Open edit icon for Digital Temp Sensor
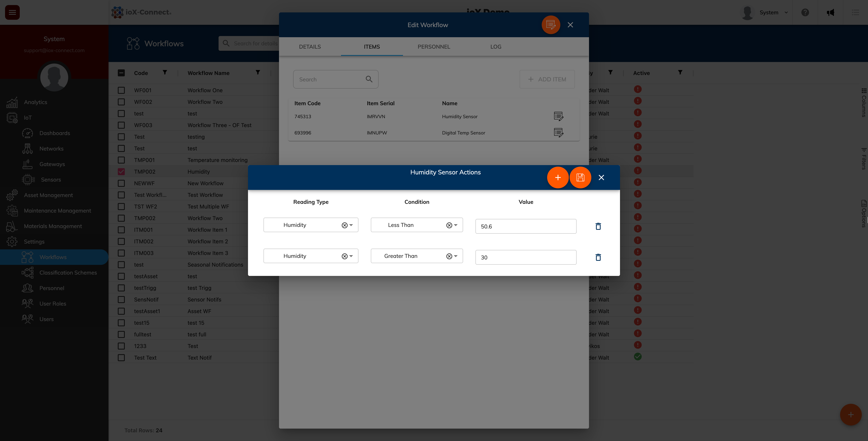The image size is (868, 441). (x=558, y=132)
